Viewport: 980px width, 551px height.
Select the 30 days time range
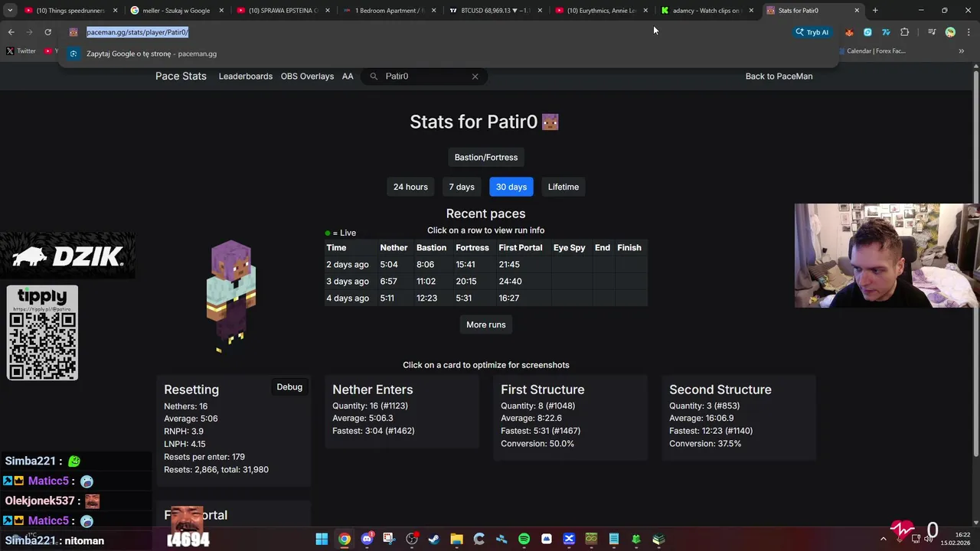click(x=511, y=187)
